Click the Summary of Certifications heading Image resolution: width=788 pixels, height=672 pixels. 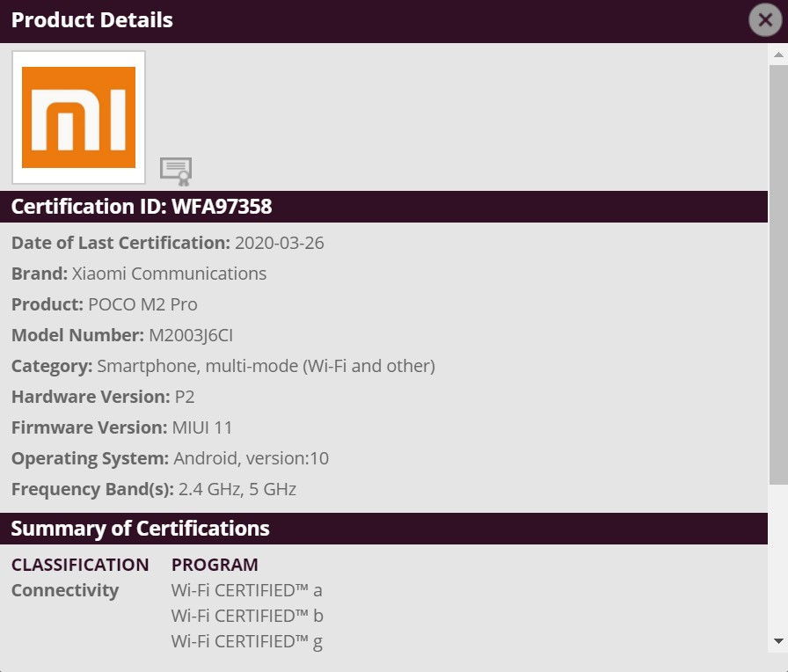click(140, 529)
